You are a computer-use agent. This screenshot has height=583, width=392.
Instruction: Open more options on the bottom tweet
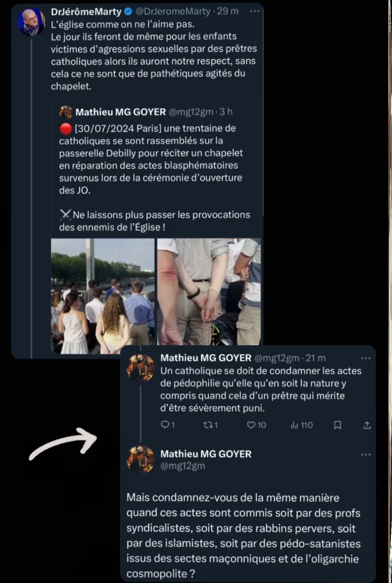(366, 455)
